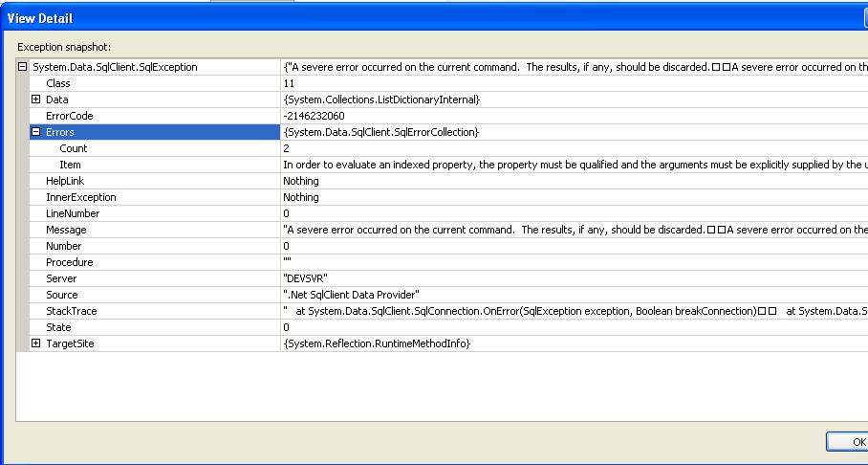Select the Item property under Errors
The image size is (868, 465).
pyautogui.click(x=70, y=165)
